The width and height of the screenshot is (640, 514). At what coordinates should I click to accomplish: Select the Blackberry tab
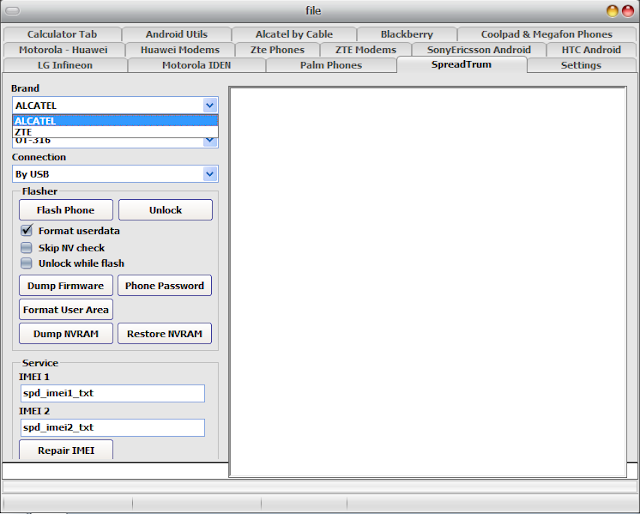click(407, 34)
